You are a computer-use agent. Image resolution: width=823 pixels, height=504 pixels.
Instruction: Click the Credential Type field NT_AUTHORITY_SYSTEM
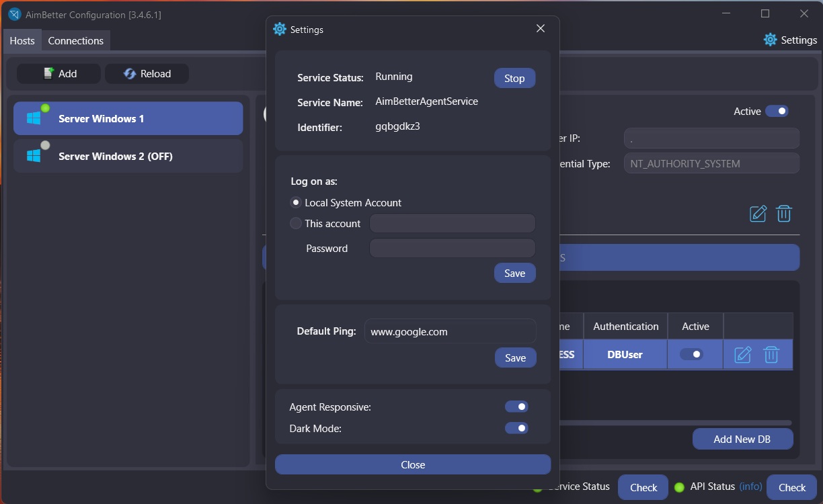tap(711, 163)
